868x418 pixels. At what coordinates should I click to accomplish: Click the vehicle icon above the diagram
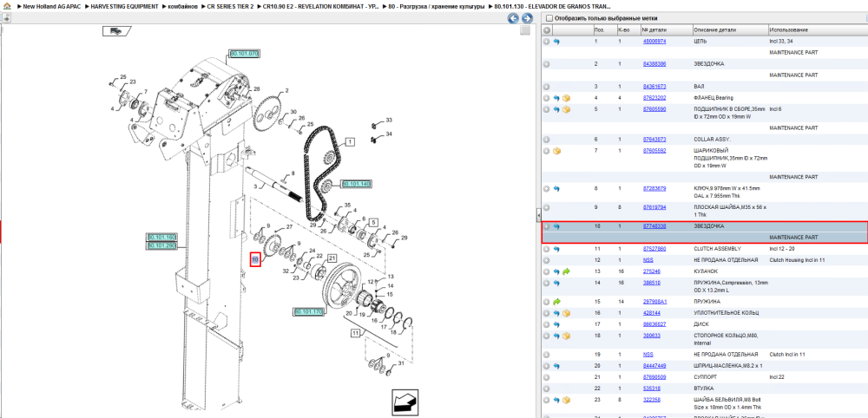click(x=116, y=31)
